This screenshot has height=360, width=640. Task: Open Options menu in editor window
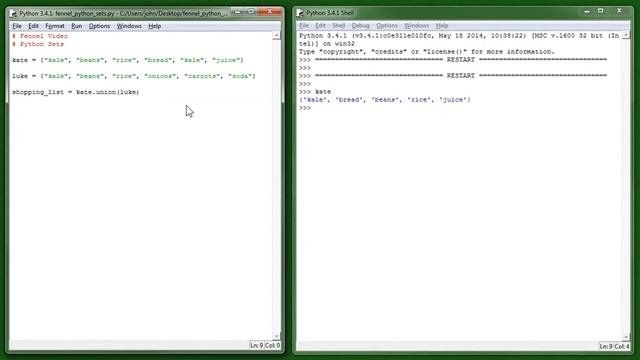coord(99,26)
